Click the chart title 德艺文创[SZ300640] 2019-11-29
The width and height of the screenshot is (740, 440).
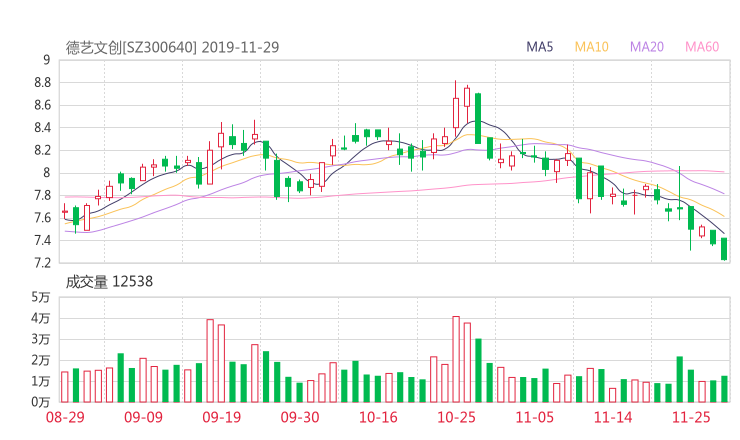pyautogui.click(x=172, y=47)
